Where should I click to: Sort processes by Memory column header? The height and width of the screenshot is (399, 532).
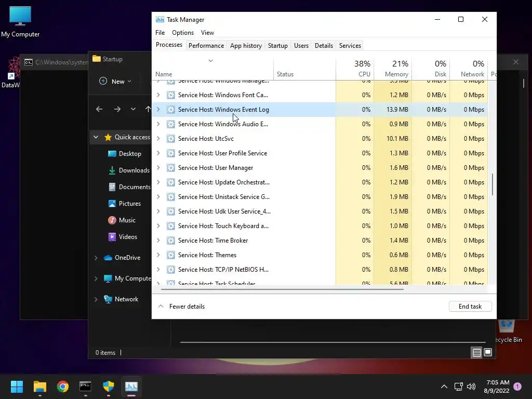coord(393,69)
